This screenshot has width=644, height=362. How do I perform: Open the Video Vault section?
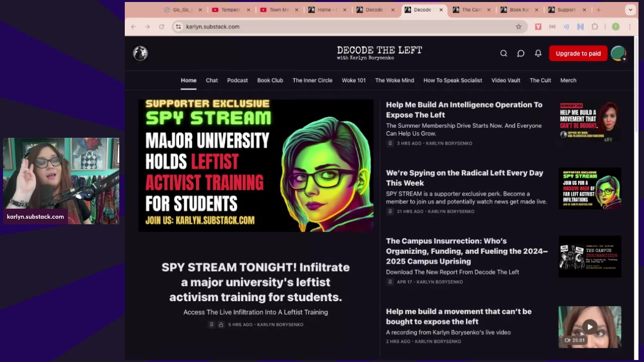[x=506, y=80]
